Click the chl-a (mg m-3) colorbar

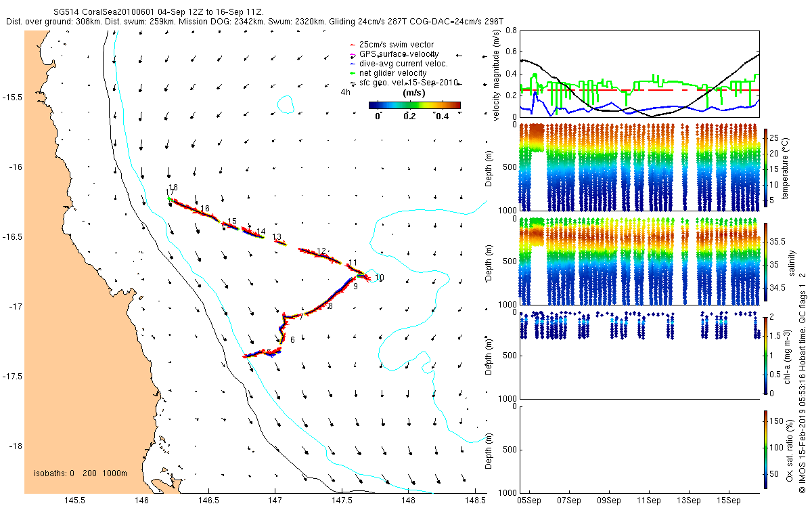(x=765, y=354)
